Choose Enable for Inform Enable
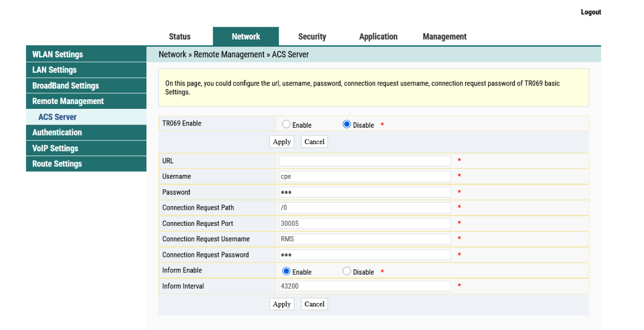 pos(286,272)
